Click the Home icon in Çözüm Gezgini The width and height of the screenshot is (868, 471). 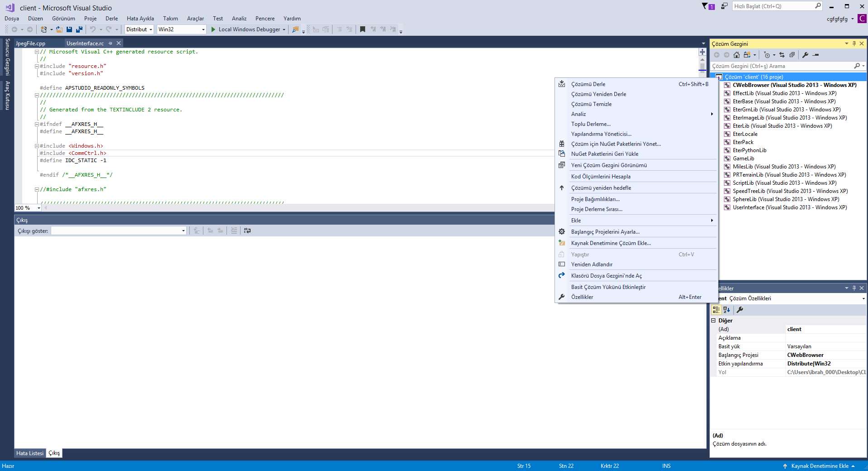[x=737, y=55]
